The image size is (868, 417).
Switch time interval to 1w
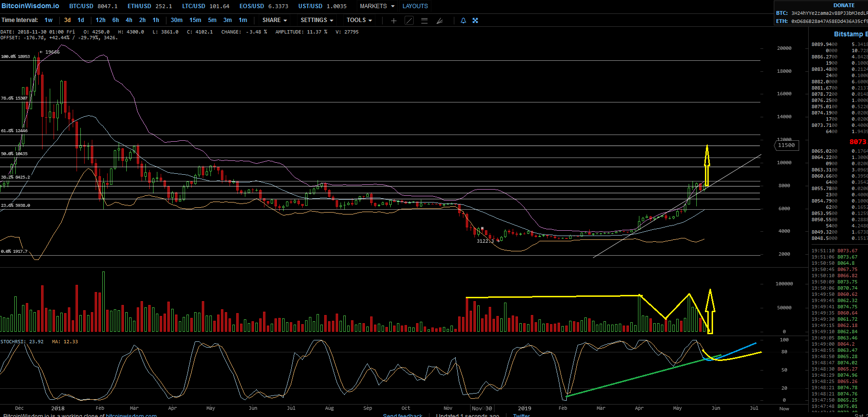click(49, 20)
